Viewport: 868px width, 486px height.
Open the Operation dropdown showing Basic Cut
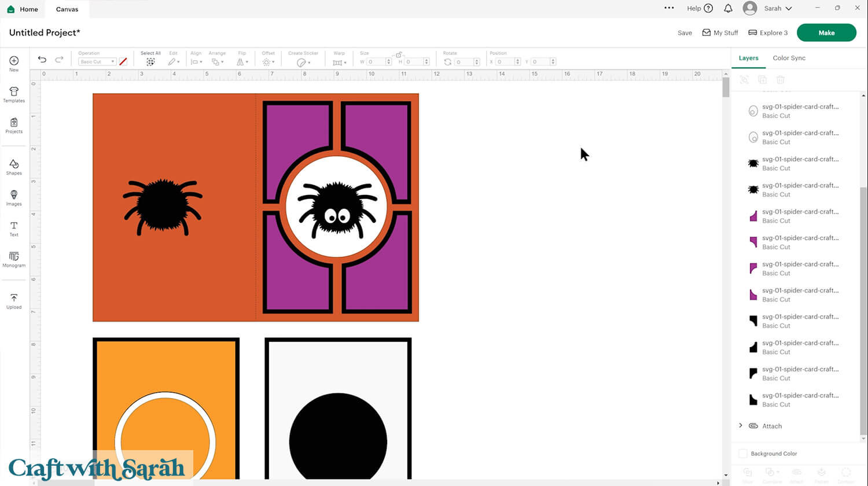pyautogui.click(x=96, y=61)
